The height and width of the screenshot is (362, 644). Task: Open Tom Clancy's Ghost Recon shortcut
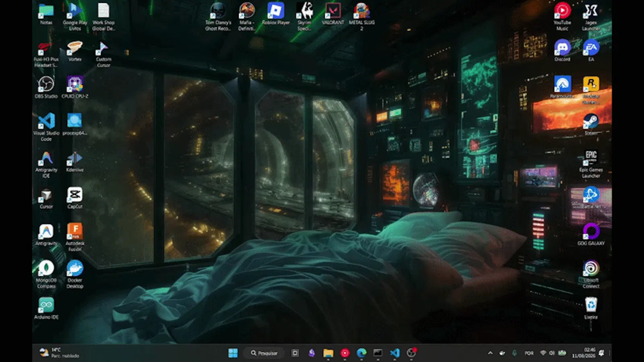(x=218, y=17)
